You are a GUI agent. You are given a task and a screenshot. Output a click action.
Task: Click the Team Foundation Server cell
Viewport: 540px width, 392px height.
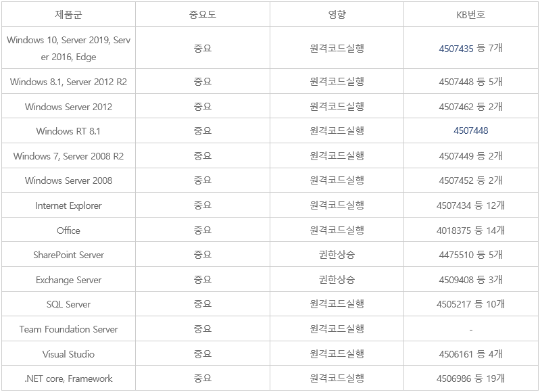click(x=68, y=329)
